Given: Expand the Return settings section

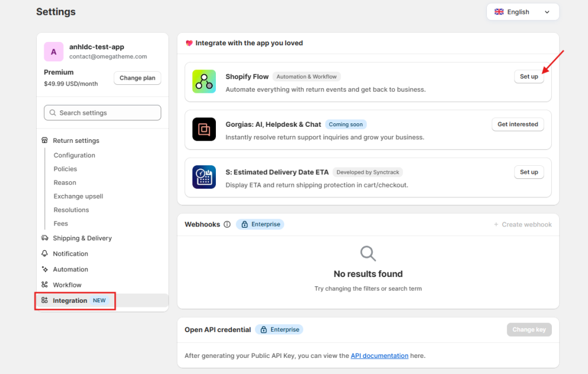Looking at the screenshot, I should pos(76,140).
